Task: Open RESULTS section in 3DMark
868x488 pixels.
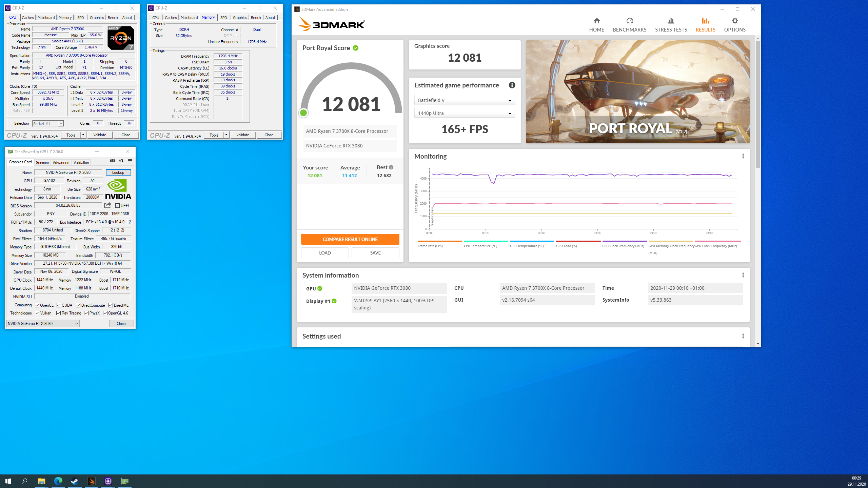Action: click(x=705, y=25)
